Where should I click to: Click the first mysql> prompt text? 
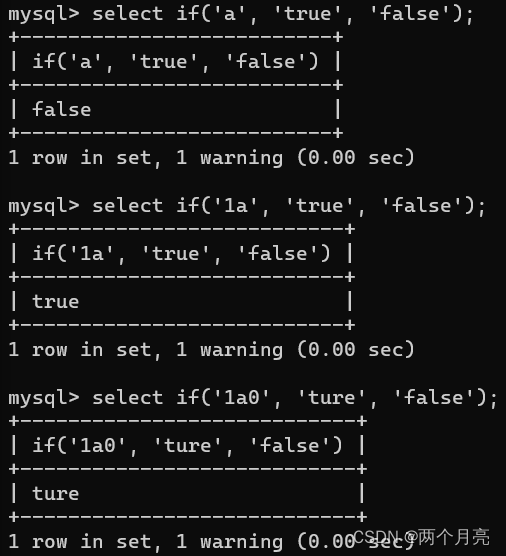pyautogui.click(x=44, y=15)
